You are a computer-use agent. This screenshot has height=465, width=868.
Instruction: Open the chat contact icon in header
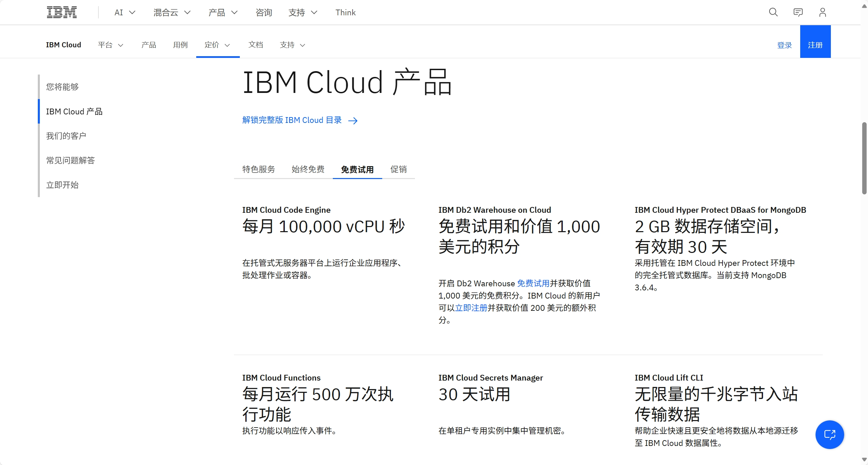point(798,12)
